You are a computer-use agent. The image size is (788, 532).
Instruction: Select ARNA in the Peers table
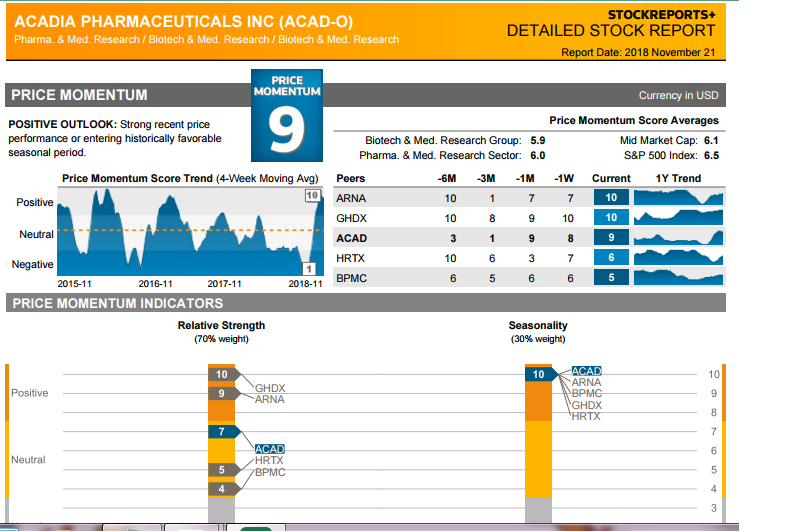click(351, 198)
